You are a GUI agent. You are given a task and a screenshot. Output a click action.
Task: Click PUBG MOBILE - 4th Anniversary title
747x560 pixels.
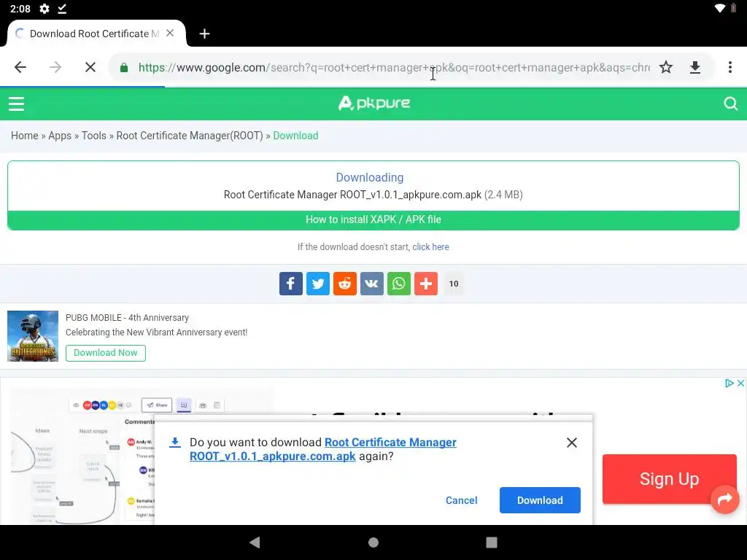point(127,318)
